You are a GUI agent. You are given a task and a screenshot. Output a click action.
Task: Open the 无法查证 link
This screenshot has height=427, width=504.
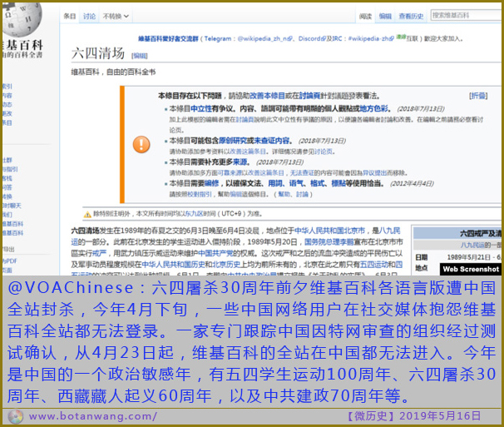[302, 173]
